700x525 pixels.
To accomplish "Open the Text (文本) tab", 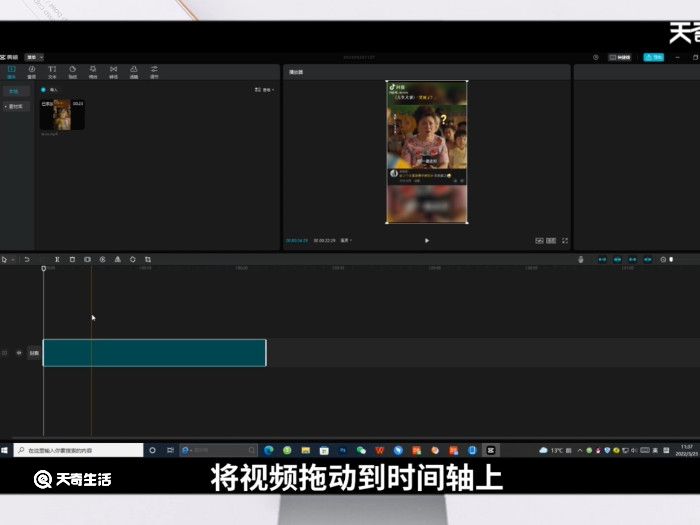I will tap(52, 72).
